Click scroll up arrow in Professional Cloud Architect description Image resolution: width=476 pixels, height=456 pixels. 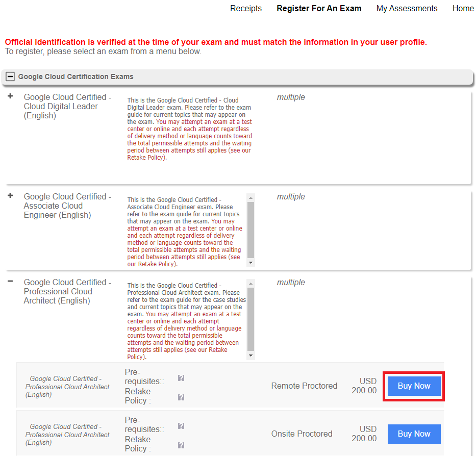(250, 284)
